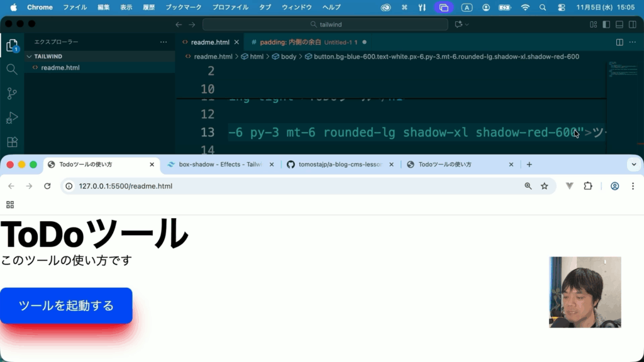Toggle the VS Code secondary sidebar layout button

pyautogui.click(x=631, y=25)
